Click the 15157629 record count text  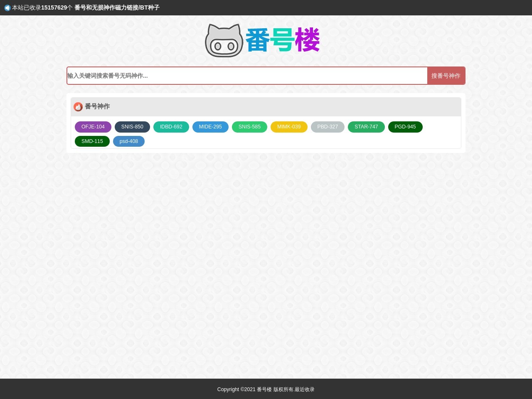tap(54, 7)
